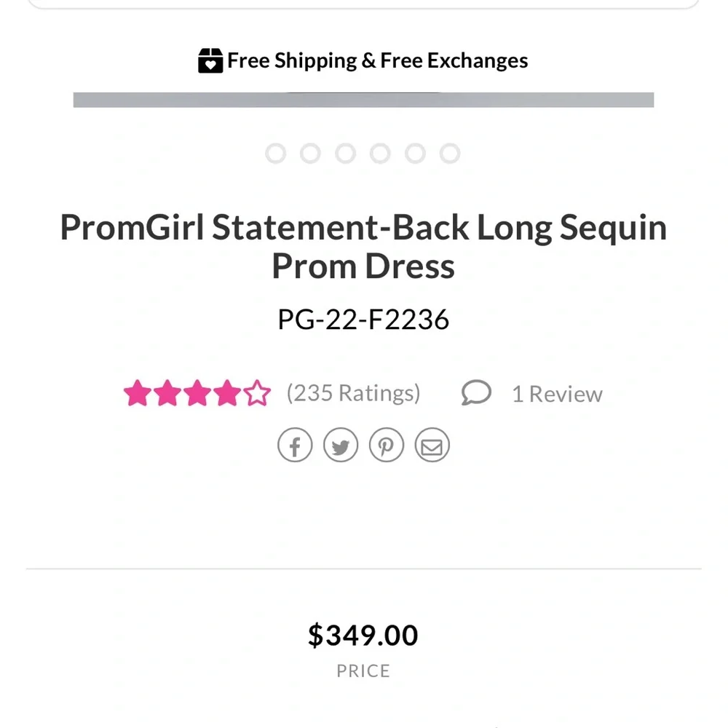The width and height of the screenshot is (728, 728).
Task: Click the Free Shipping & Free Exchanges text
Action: [377, 60]
